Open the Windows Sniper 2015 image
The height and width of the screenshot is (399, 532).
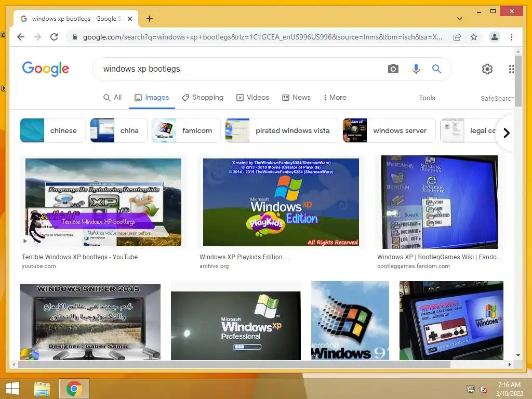pos(90,322)
